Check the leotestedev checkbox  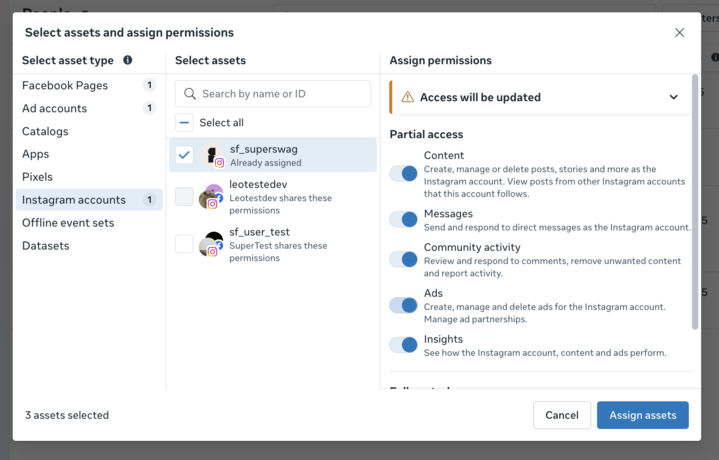pyautogui.click(x=184, y=196)
